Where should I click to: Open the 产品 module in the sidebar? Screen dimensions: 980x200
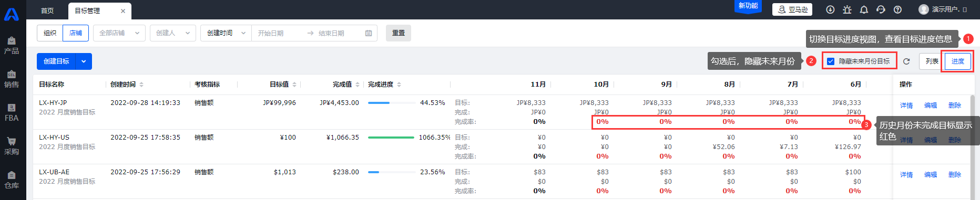(12, 46)
